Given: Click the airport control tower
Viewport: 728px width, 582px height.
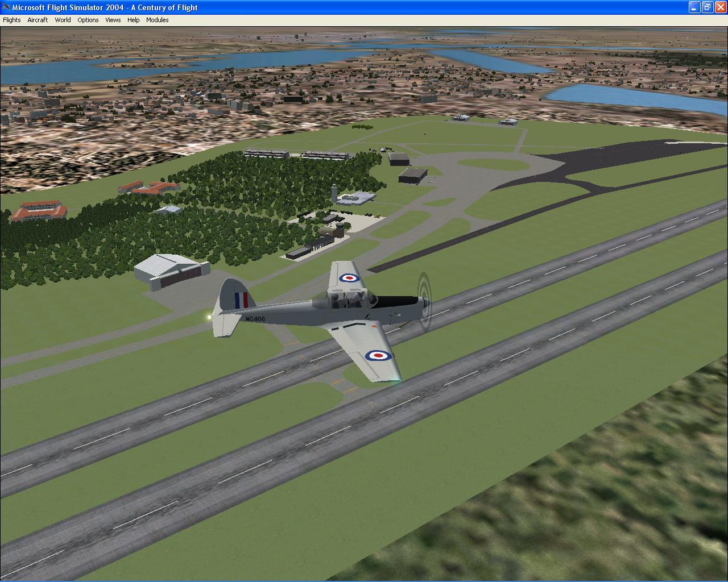Looking at the screenshot, I should (x=333, y=193).
